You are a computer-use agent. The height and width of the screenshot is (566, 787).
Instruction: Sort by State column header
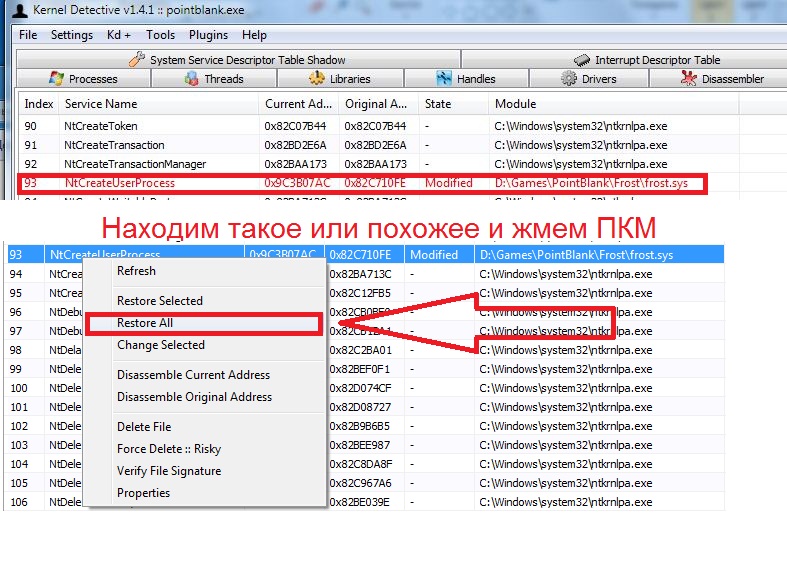pos(438,104)
